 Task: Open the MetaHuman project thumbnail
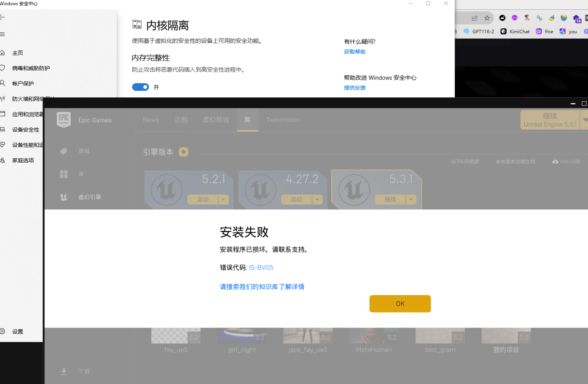[374, 336]
